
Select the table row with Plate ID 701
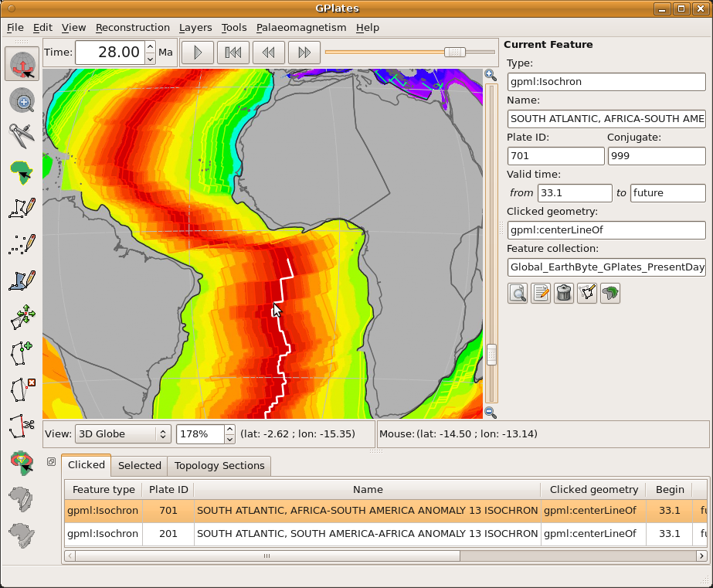[x=385, y=511]
